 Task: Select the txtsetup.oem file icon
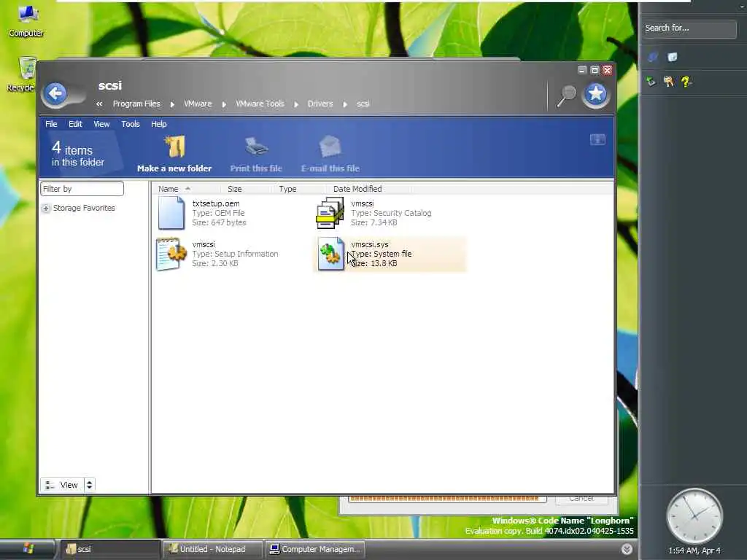click(x=171, y=213)
